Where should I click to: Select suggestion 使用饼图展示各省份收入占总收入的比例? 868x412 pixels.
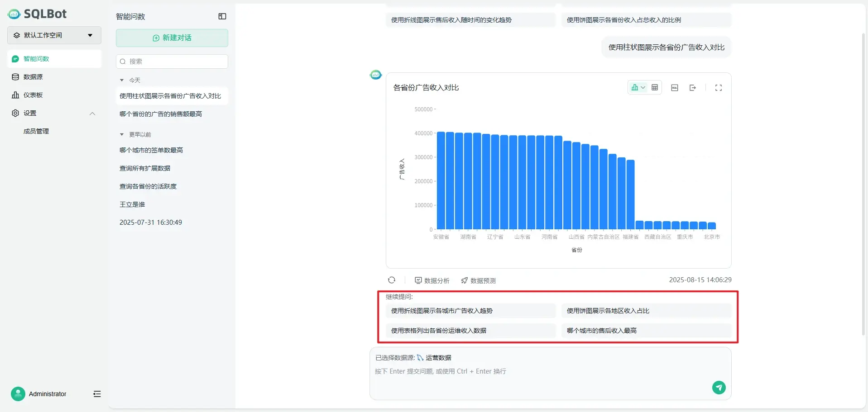[646, 20]
